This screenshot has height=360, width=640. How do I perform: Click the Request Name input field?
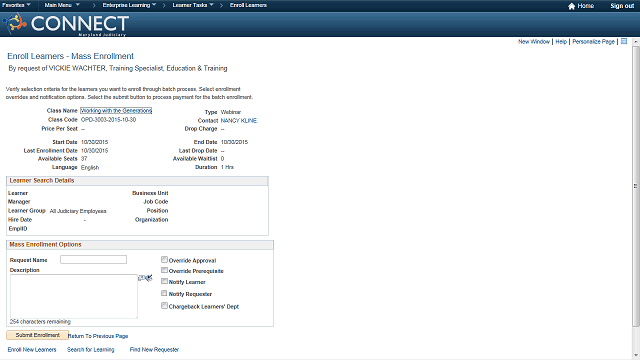[93, 260]
